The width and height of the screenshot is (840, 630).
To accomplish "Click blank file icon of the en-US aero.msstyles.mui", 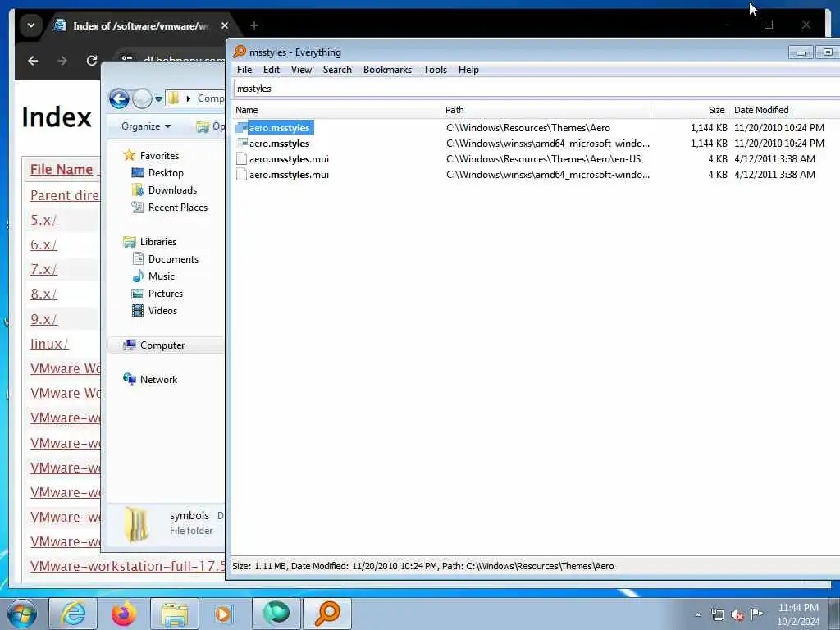I will 242,158.
